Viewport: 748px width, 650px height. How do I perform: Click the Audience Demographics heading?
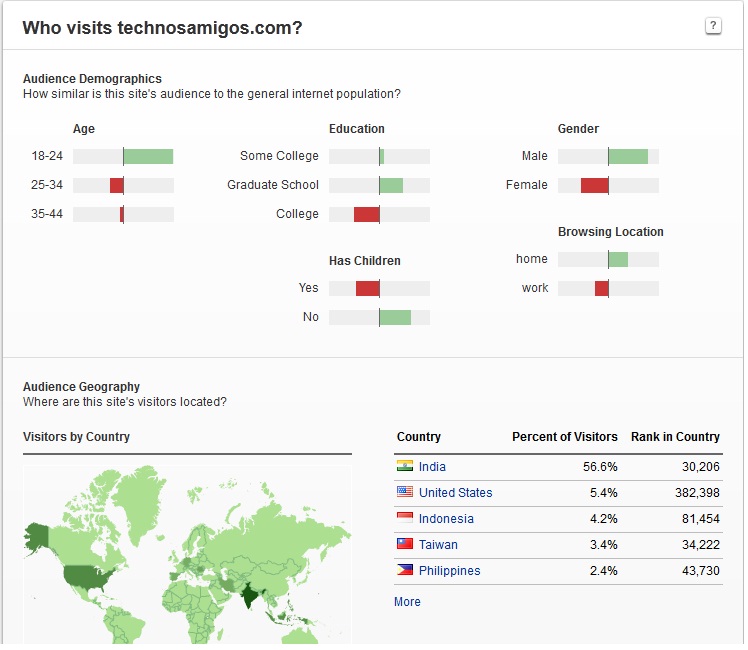click(93, 79)
